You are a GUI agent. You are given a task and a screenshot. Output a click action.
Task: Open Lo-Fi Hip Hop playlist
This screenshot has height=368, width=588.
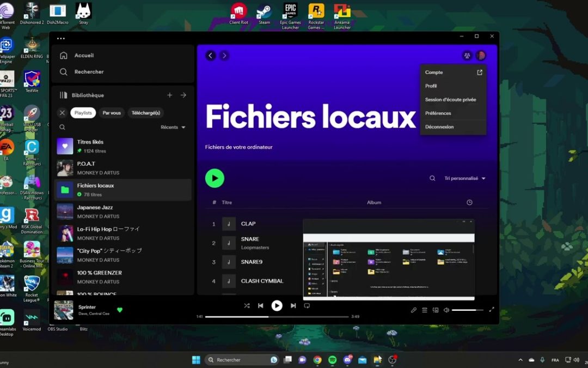click(x=123, y=233)
